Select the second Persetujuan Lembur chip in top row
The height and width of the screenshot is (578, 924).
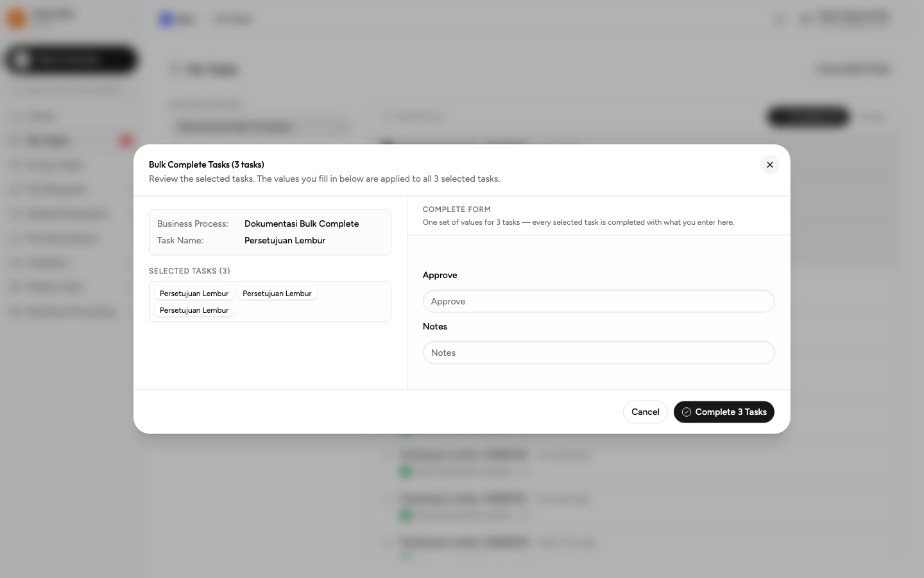pos(277,293)
